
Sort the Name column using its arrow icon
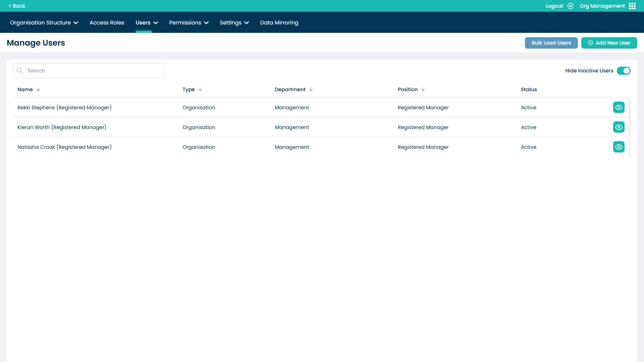click(x=38, y=89)
